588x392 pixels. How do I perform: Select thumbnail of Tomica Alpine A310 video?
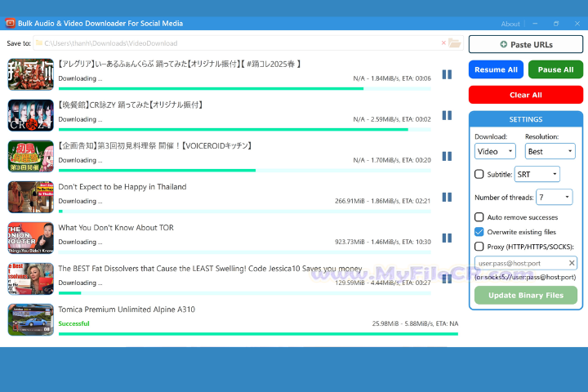pos(31,319)
